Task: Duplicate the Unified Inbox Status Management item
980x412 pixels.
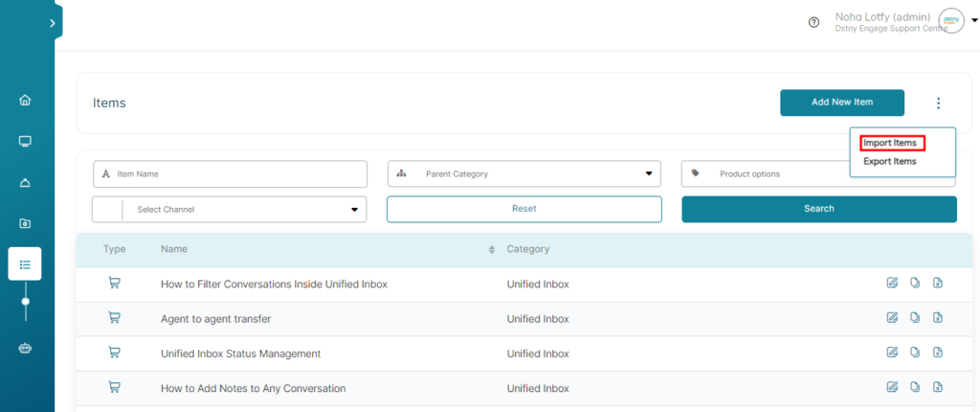Action: [x=914, y=352]
